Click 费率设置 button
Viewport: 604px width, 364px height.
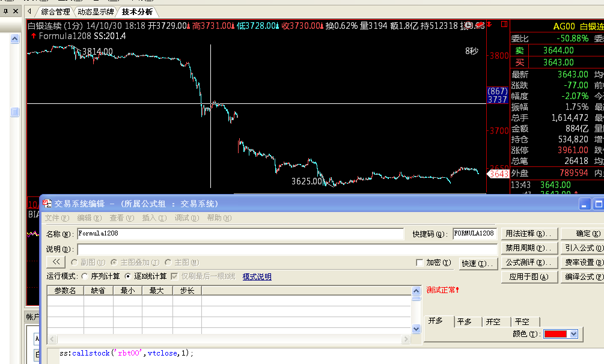[x=583, y=262]
